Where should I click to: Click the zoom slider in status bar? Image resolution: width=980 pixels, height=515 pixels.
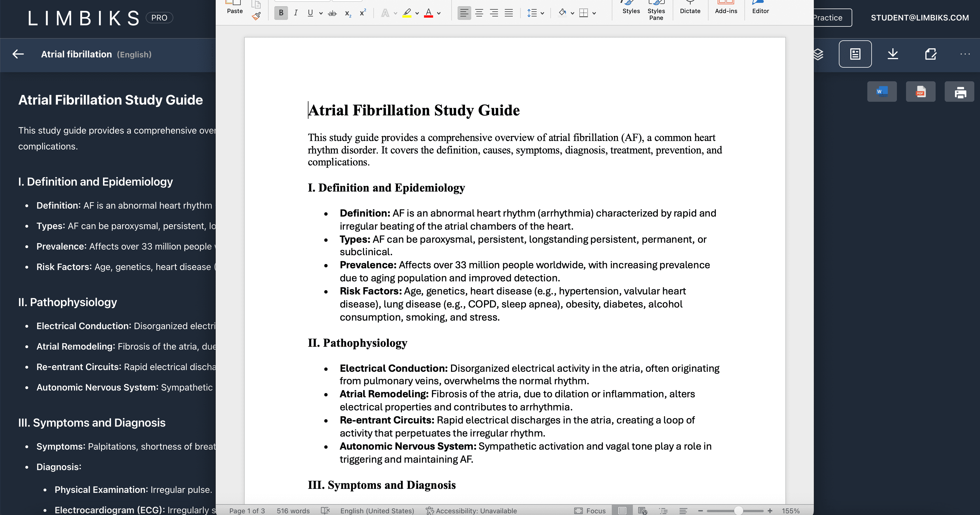pos(738,510)
